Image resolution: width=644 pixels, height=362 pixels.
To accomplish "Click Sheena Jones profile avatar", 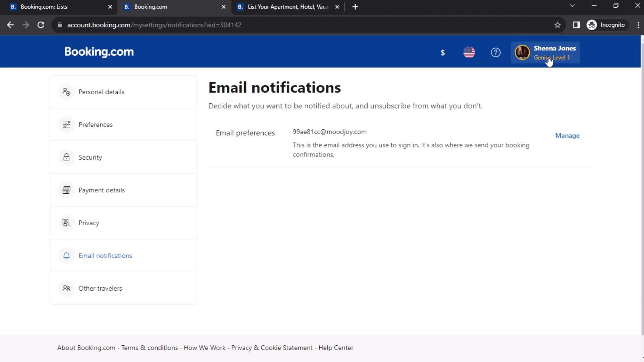I will 522,52.
